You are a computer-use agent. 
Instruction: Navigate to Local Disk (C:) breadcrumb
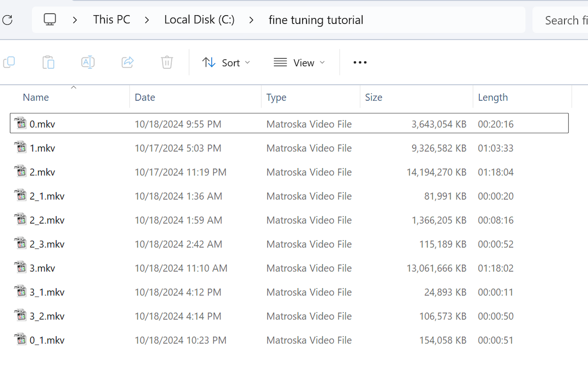(x=199, y=20)
